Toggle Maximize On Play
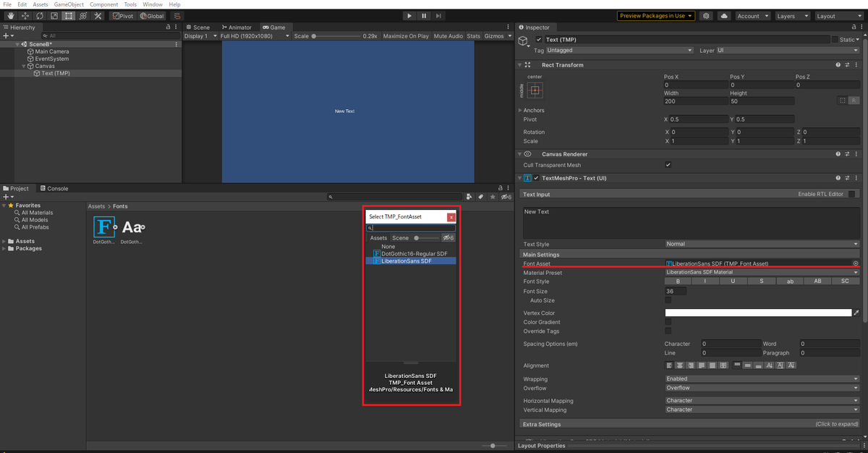 [x=406, y=35]
